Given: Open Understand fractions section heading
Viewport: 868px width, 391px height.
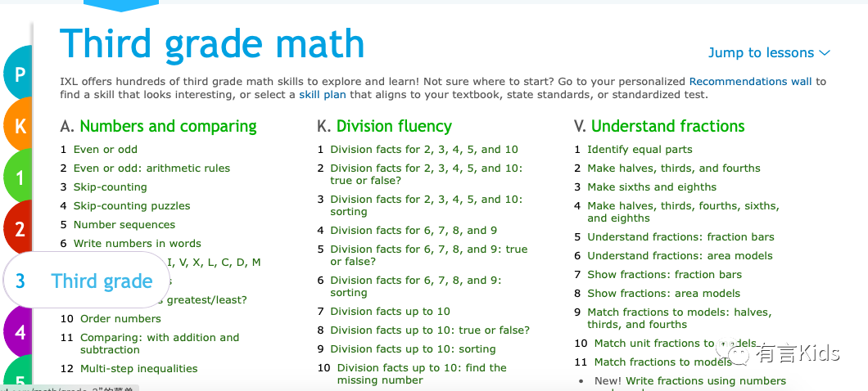Looking at the screenshot, I should click(x=668, y=126).
